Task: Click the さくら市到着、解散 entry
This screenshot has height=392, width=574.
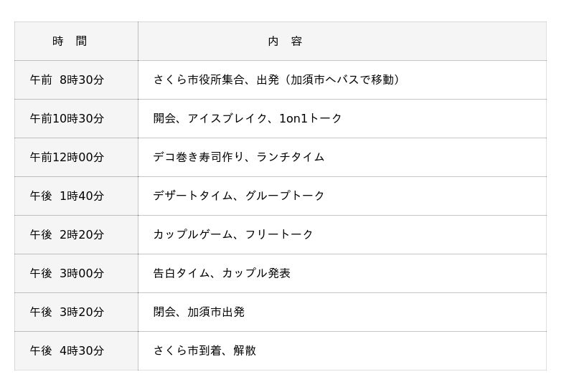Action: [204, 351]
